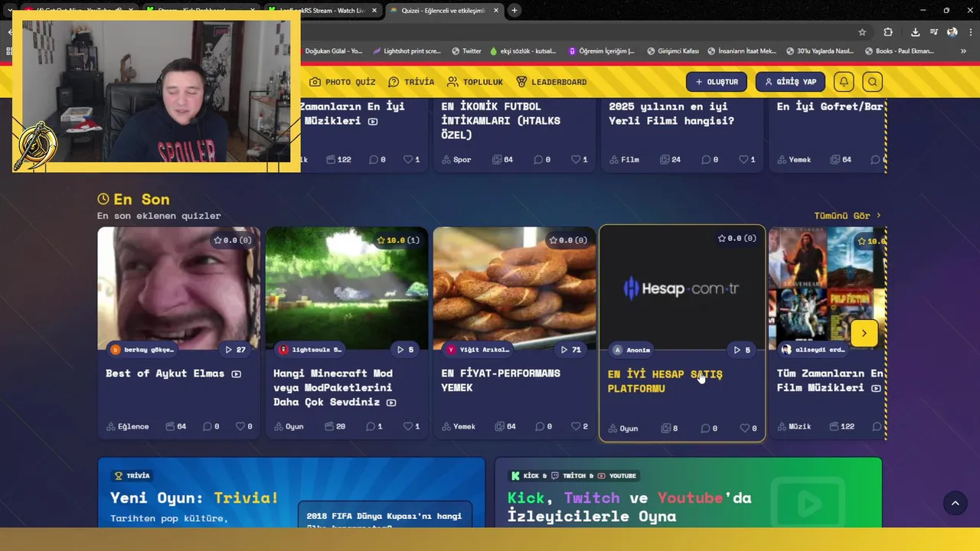Click the GİRİŞ YAP button

790,82
